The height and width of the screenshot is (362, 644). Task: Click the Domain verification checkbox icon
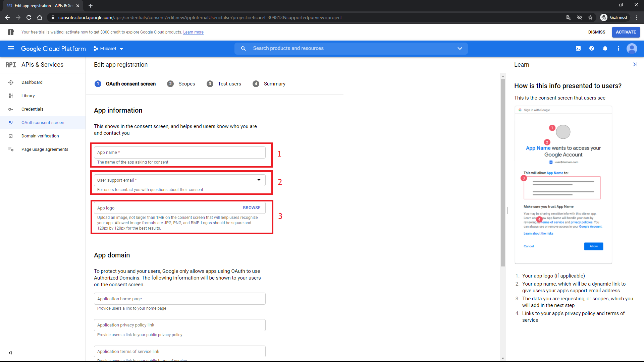11,136
